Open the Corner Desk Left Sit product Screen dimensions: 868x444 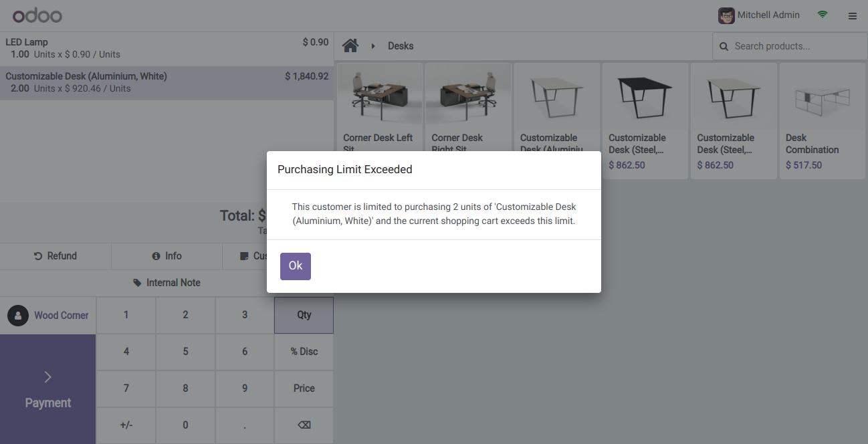[x=380, y=120]
